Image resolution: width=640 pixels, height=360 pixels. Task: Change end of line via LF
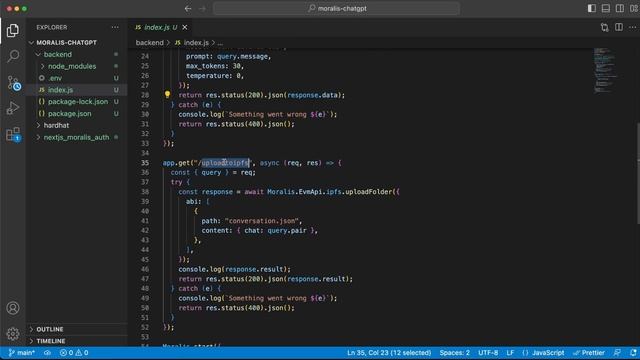[510, 353]
